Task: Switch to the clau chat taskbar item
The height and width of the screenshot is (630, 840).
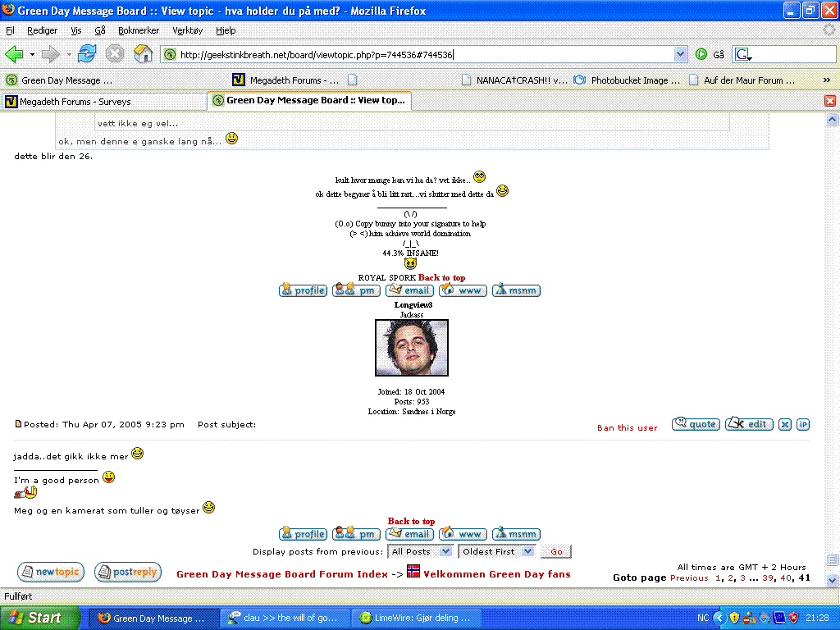Action: [285, 618]
